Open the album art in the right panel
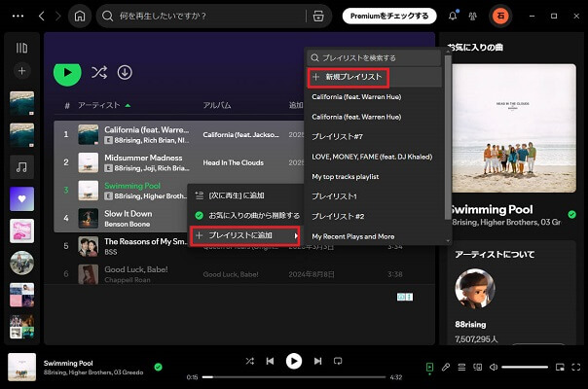The height and width of the screenshot is (389, 588). 514,128
